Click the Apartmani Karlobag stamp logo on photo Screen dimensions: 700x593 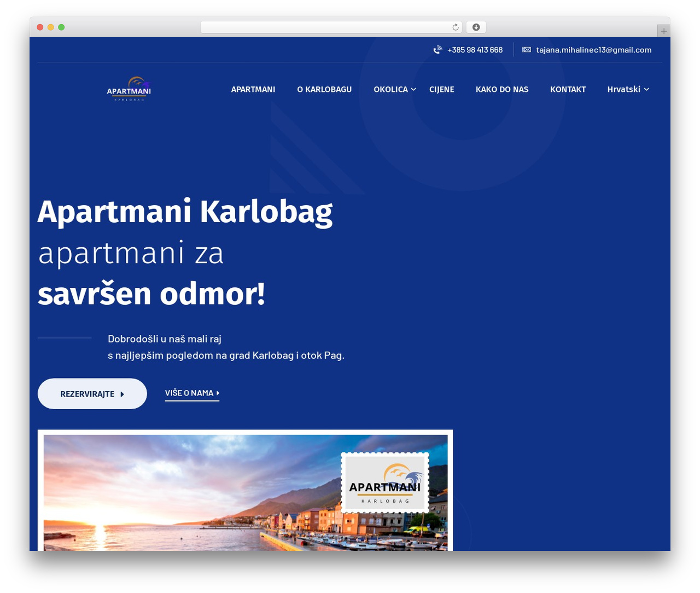coord(385,482)
